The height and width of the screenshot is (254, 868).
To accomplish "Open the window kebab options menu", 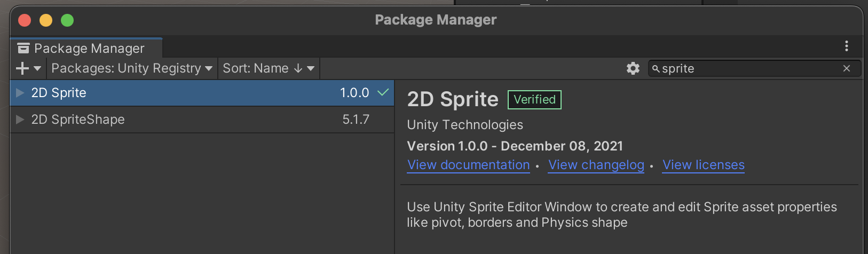I will (847, 46).
